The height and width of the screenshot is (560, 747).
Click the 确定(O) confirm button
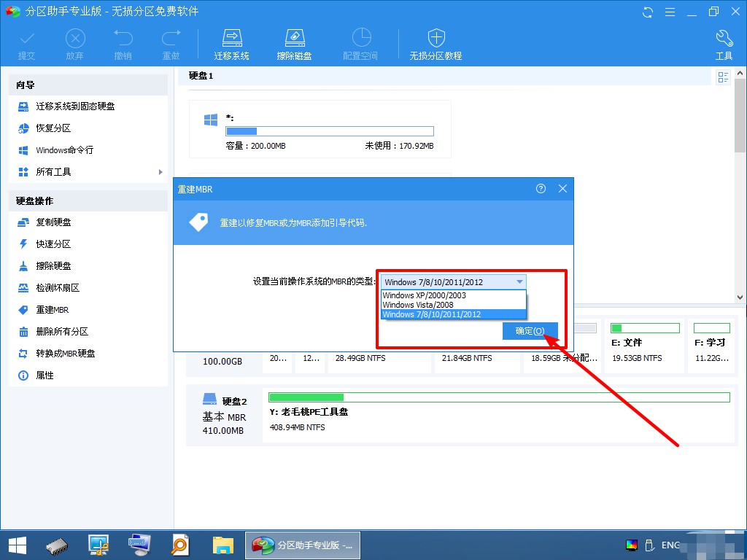click(530, 331)
